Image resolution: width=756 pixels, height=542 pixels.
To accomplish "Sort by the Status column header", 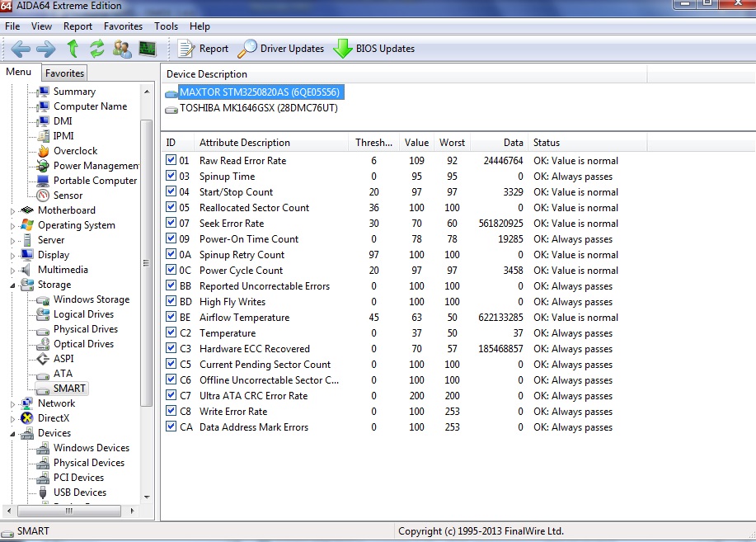I will coord(587,143).
